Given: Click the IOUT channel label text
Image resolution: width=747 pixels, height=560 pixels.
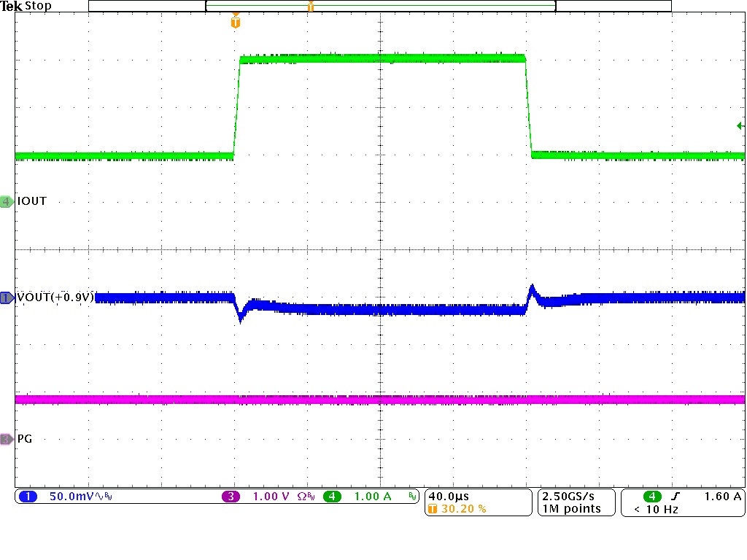Looking at the screenshot, I should click(30, 201).
